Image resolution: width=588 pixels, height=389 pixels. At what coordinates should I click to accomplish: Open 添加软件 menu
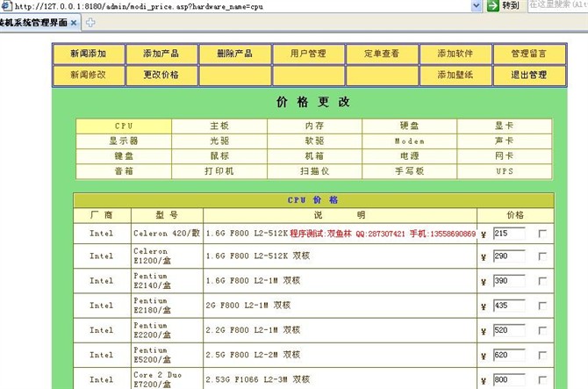(x=455, y=54)
